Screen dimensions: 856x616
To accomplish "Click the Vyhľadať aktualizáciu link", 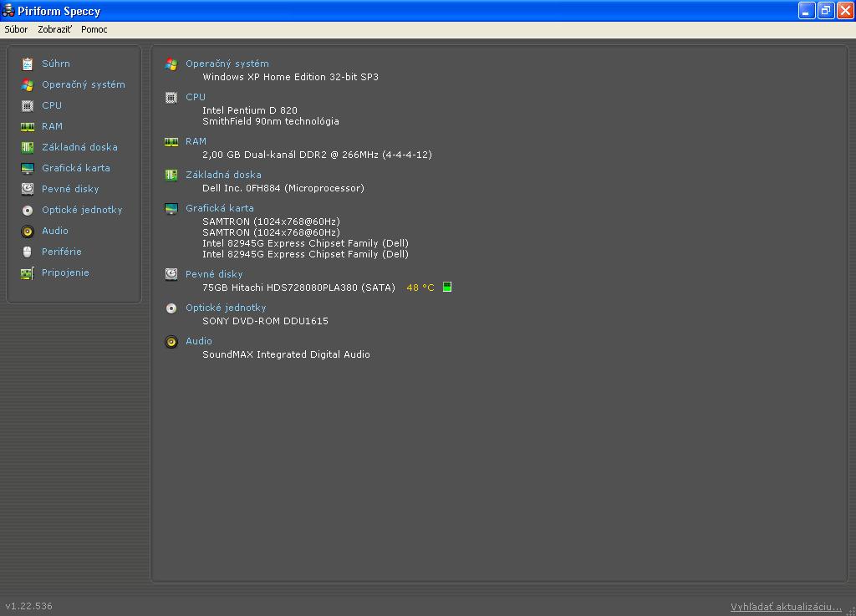I will click(x=786, y=607).
